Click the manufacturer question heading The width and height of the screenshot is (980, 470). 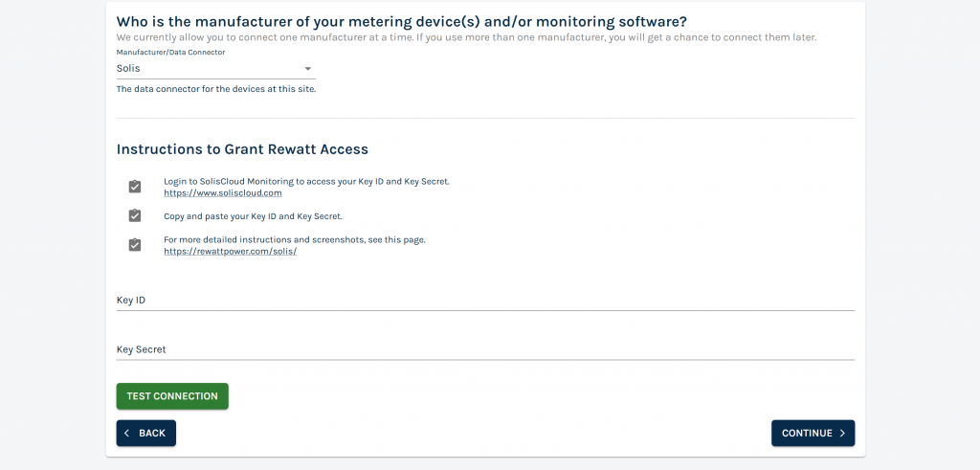coord(401,22)
